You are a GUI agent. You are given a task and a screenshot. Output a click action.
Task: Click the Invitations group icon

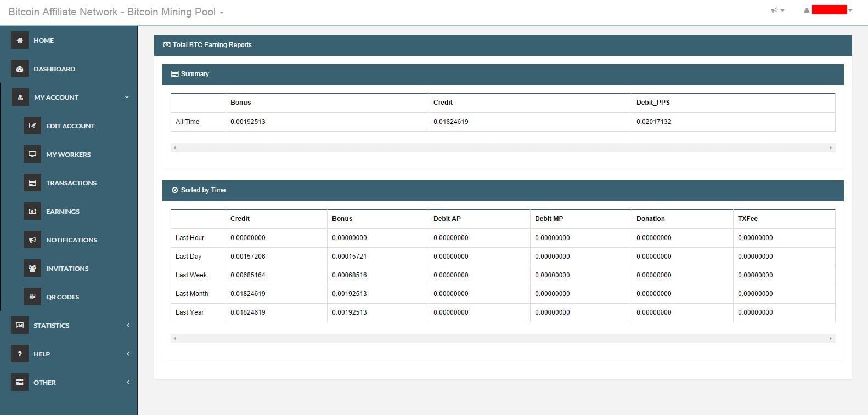click(32, 269)
